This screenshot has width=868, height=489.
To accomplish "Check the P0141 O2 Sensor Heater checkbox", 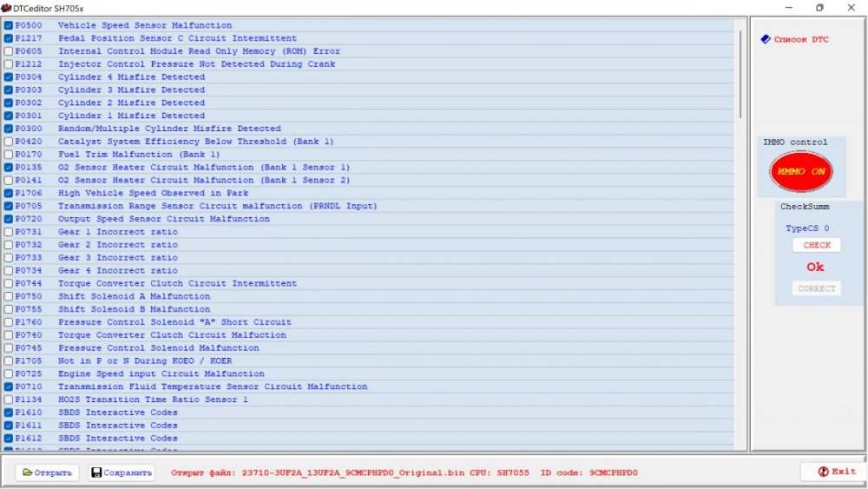I will 9,180.
